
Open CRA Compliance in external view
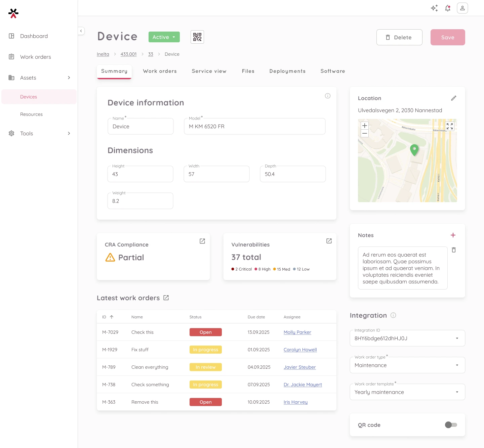[x=202, y=241]
